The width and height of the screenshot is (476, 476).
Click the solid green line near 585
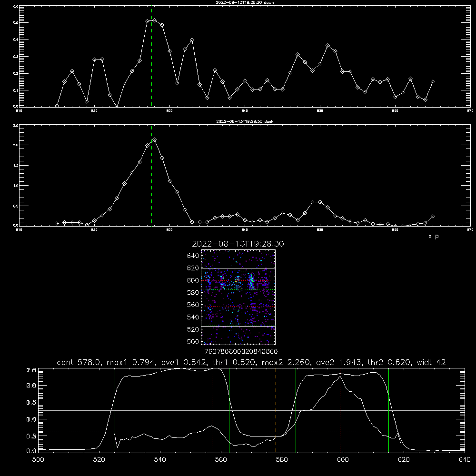(296, 410)
